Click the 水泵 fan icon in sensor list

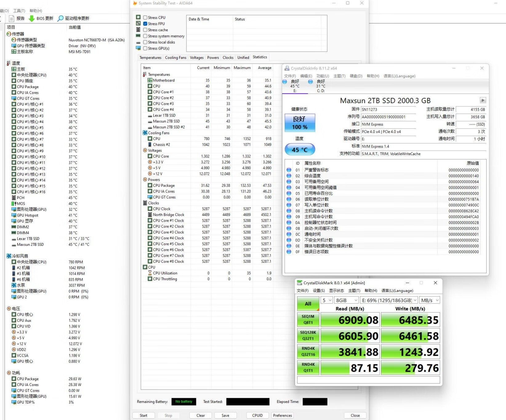point(14,285)
